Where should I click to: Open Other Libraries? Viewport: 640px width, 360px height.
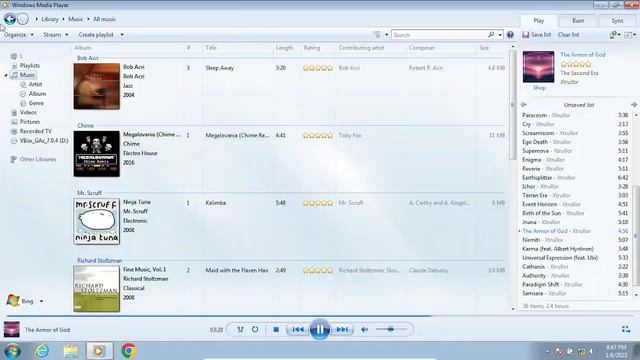tap(38, 159)
